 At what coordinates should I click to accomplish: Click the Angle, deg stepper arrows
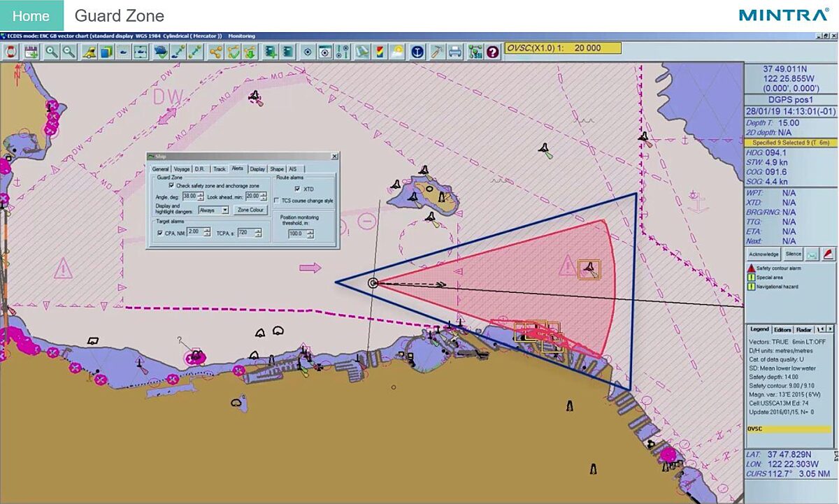201,196
